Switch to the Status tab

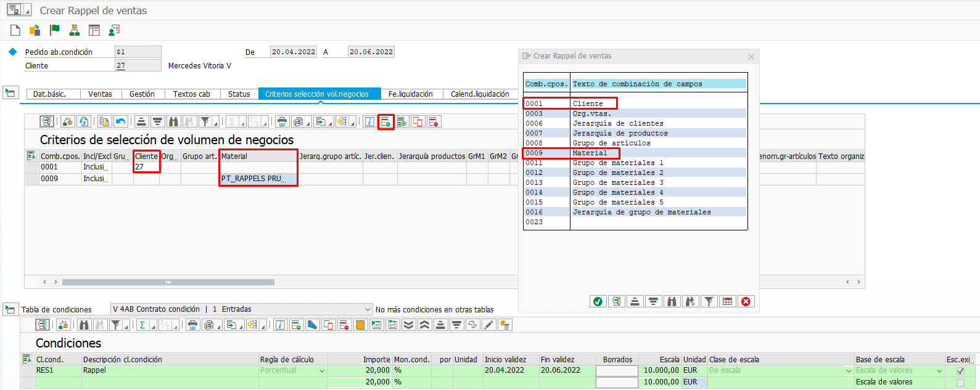coord(239,94)
